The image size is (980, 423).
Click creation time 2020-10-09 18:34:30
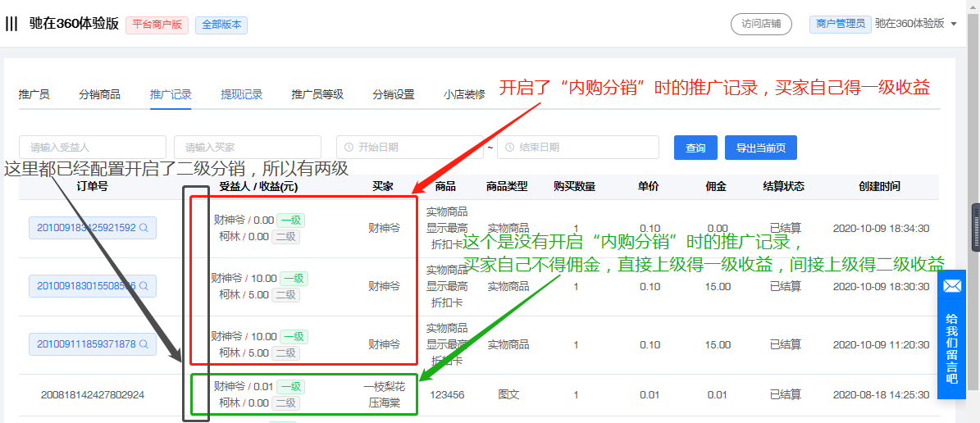(x=882, y=228)
